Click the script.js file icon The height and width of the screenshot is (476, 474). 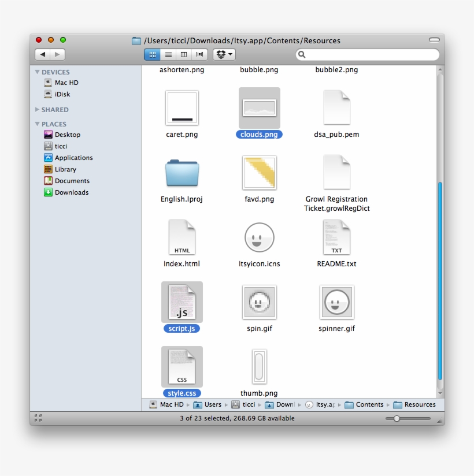[x=182, y=302]
